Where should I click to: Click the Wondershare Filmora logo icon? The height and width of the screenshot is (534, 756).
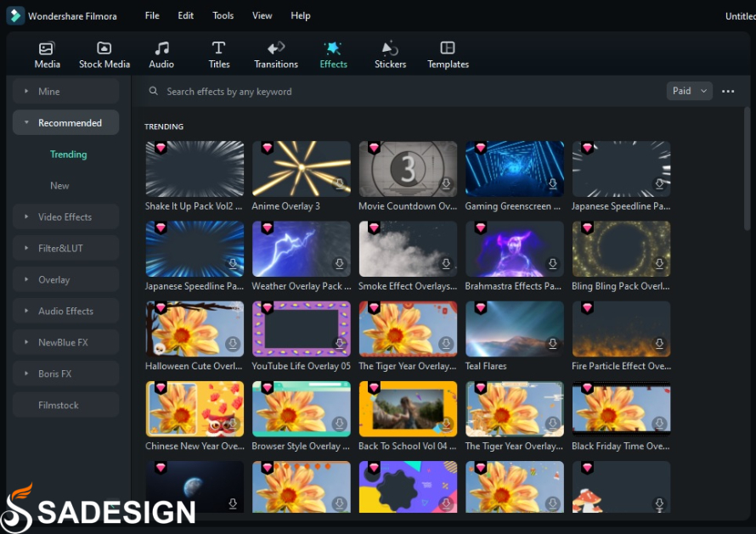pyautogui.click(x=15, y=16)
